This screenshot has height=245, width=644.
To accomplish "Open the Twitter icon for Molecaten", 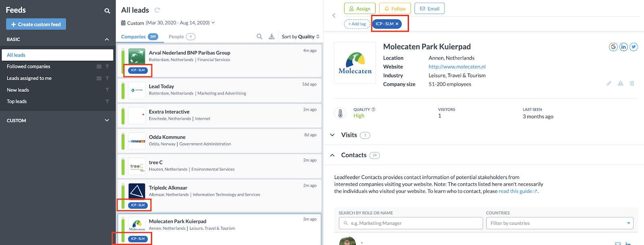I will coord(634,47).
